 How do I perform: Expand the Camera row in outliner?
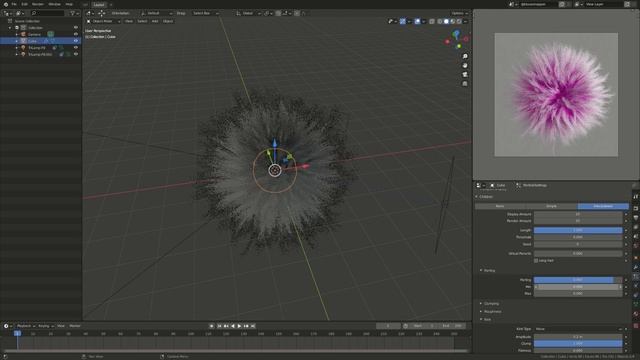pyautogui.click(x=17, y=34)
